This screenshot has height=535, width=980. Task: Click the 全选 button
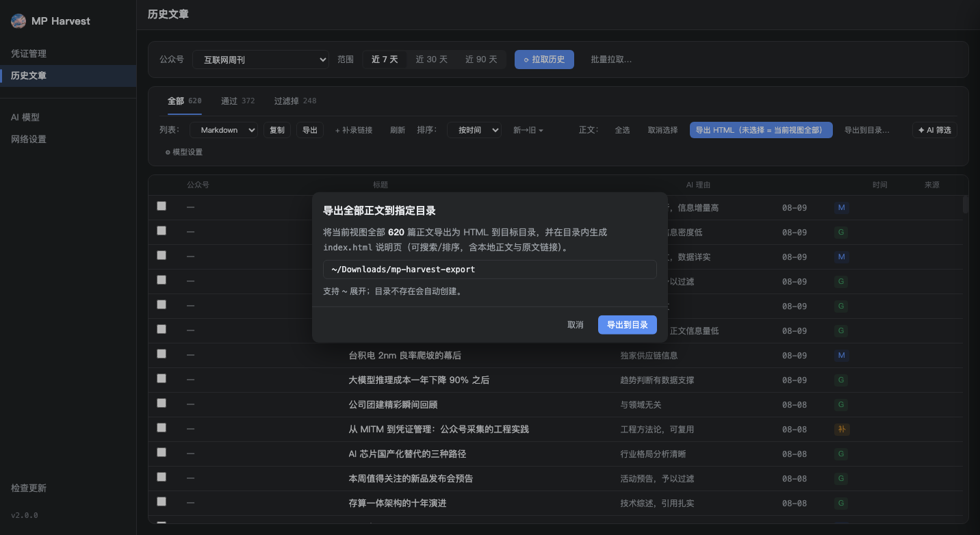tap(622, 130)
